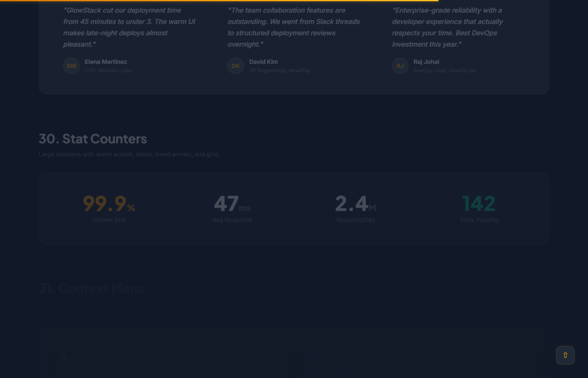The image size is (588, 378).
Task: Click the GlowStack deployment time testimonial quote
Action: 129,27
